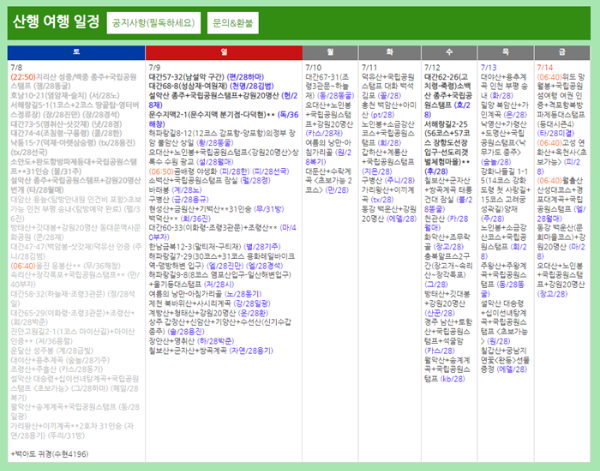The height and width of the screenshot is (471, 600).
Task: Open the 공지사항(필독하세요) notice button
Action: pos(153,23)
